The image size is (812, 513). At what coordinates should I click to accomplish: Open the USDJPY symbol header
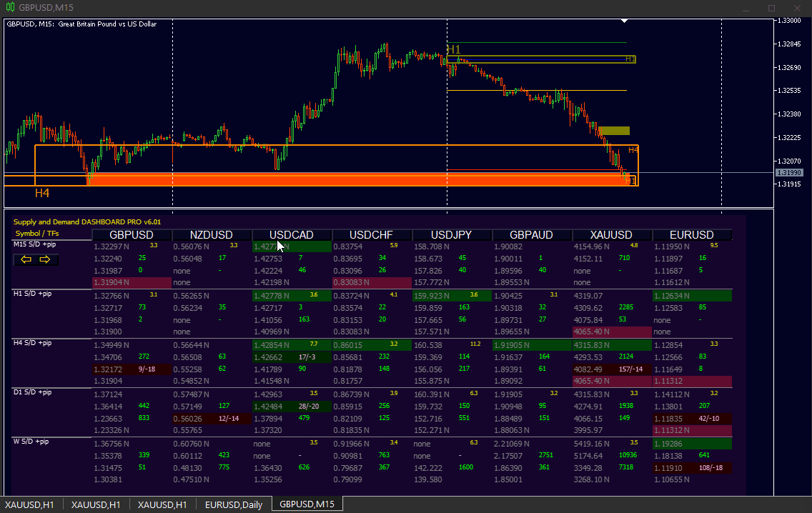[452, 235]
